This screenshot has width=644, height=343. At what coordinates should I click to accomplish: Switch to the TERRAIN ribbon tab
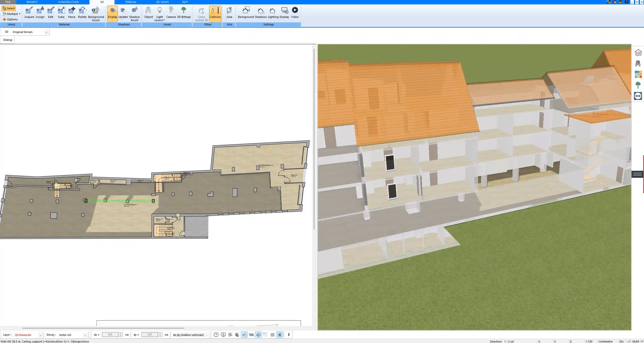tap(130, 2)
